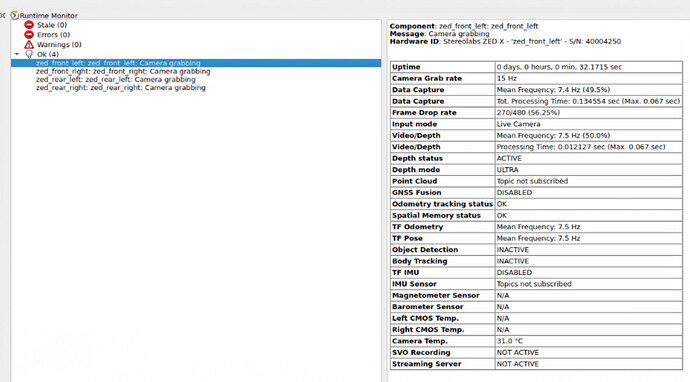Collapse the Ok (4) tree group
The height and width of the screenshot is (382, 690).
(17, 54)
